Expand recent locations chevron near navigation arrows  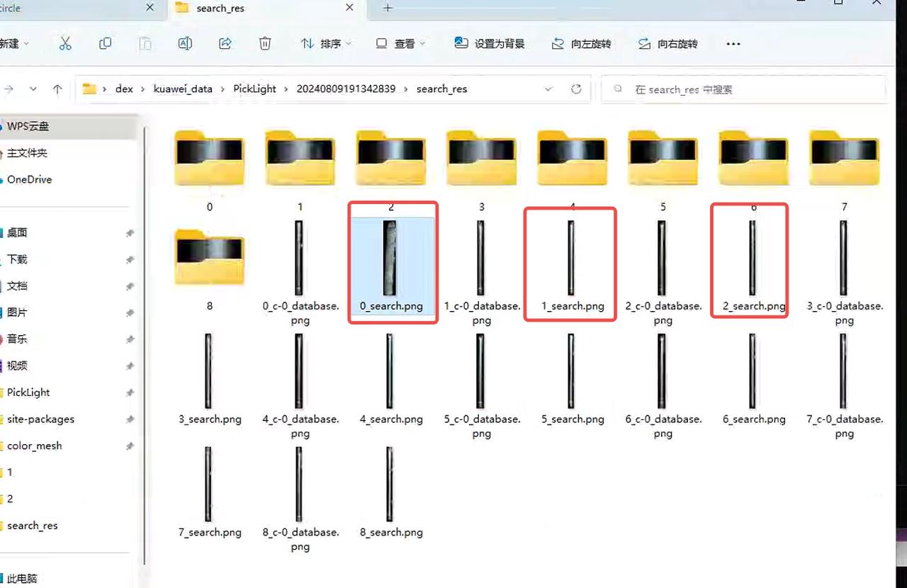point(33,89)
